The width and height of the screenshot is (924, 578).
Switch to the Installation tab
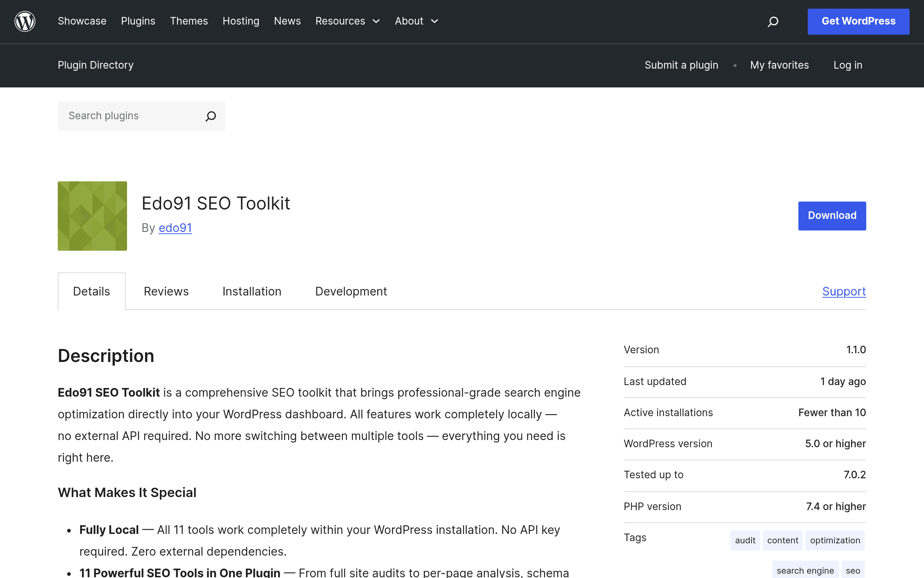pyautogui.click(x=252, y=291)
